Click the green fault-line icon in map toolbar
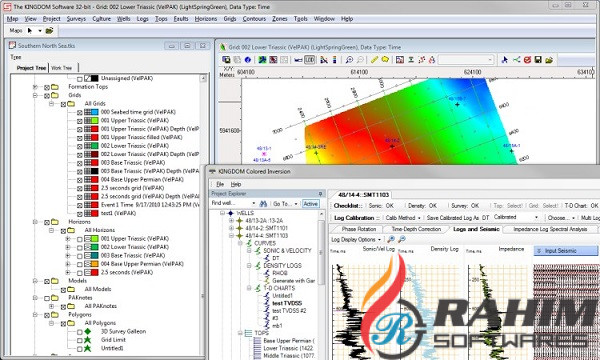 coord(516,60)
